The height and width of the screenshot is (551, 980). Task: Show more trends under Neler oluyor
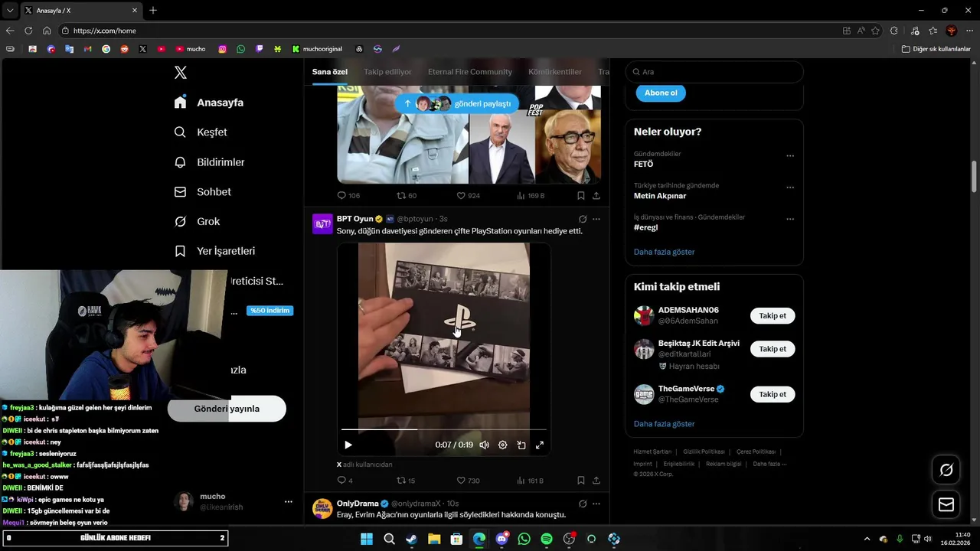coord(664,252)
